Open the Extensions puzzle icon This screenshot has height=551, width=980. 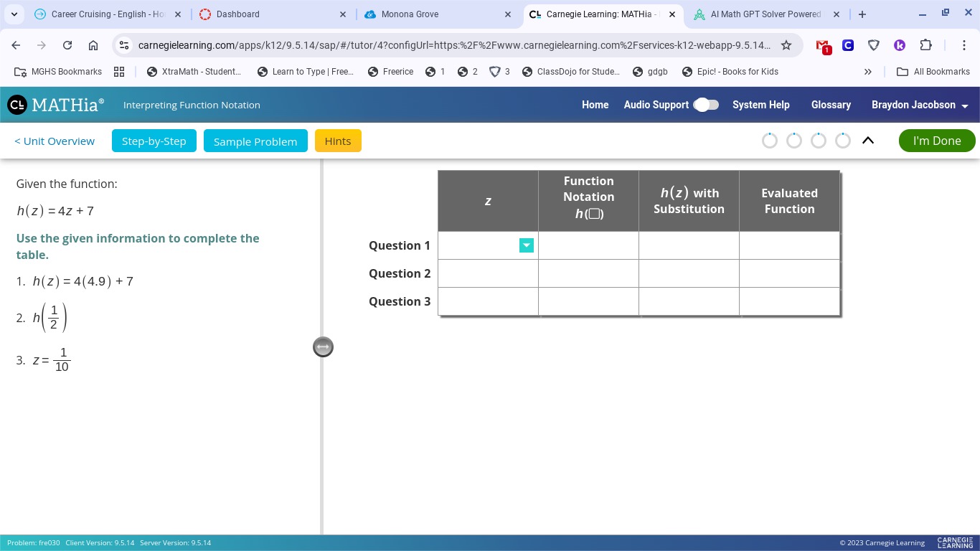point(925,45)
